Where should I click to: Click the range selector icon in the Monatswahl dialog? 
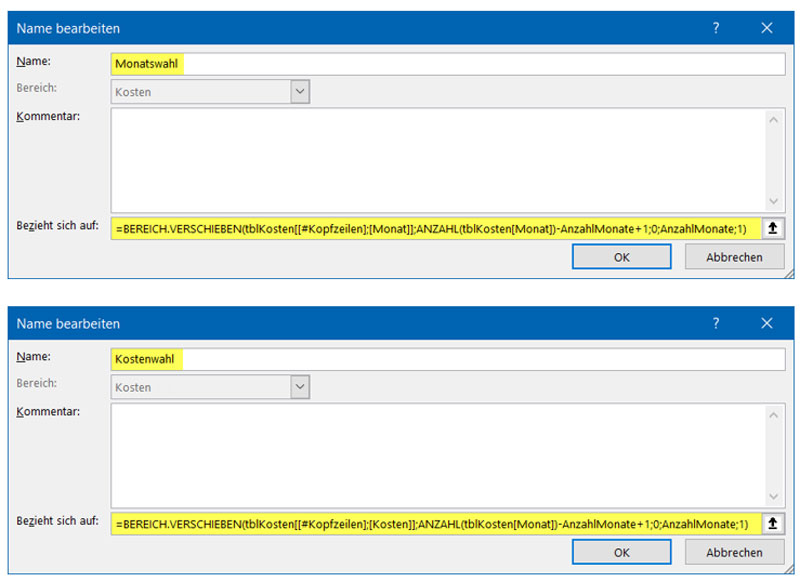(x=773, y=228)
